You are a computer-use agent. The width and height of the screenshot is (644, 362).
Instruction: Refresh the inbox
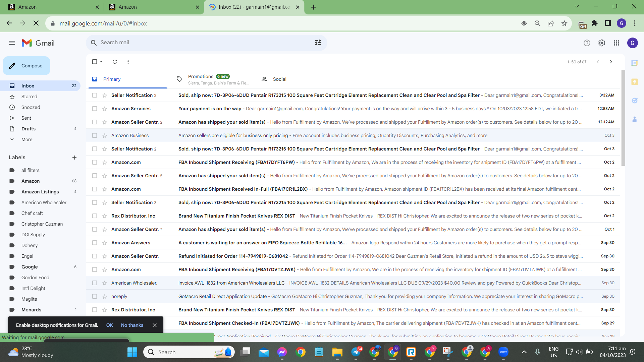coord(115,62)
